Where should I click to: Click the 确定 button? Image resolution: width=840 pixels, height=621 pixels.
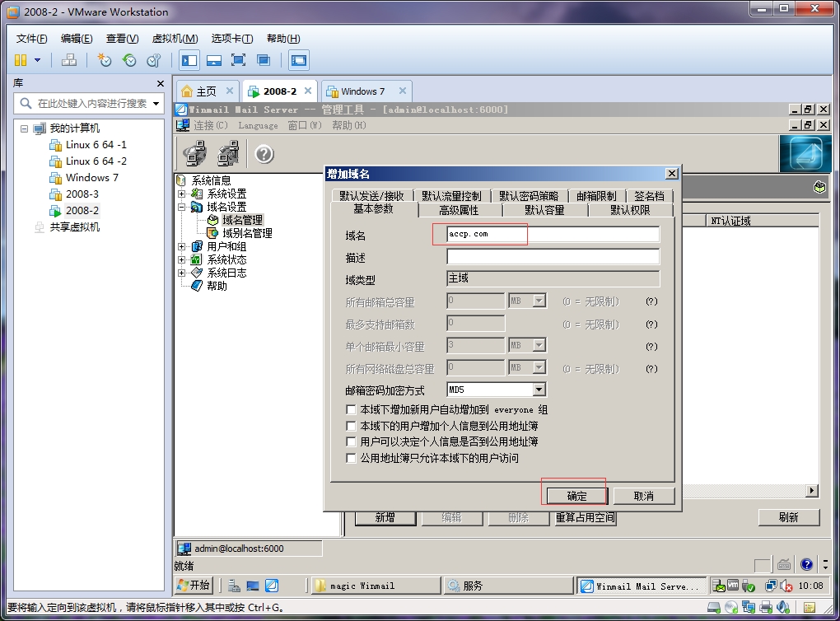tap(577, 496)
